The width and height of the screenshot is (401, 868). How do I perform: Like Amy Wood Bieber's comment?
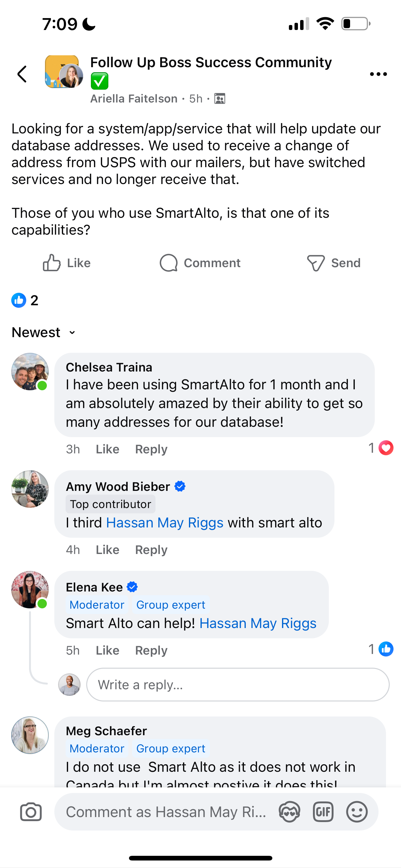[x=107, y=550]
